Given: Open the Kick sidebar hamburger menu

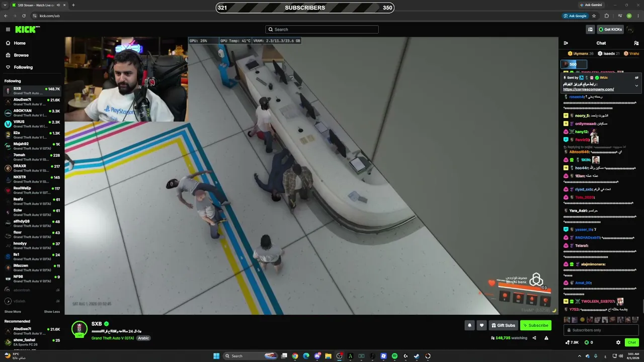Looking at the screenshot, I should pyautogui.click(x=8, y=29).
